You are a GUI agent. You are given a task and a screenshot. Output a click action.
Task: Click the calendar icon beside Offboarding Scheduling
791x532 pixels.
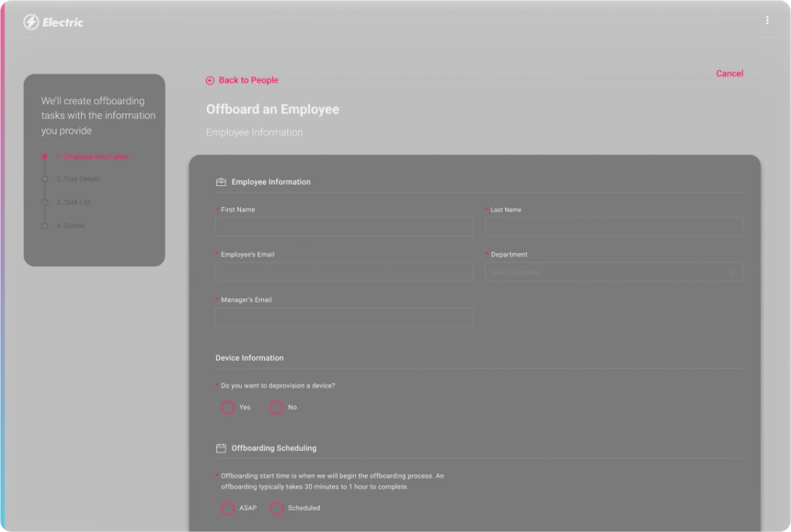pyautogui.click(x=220, y=448)
